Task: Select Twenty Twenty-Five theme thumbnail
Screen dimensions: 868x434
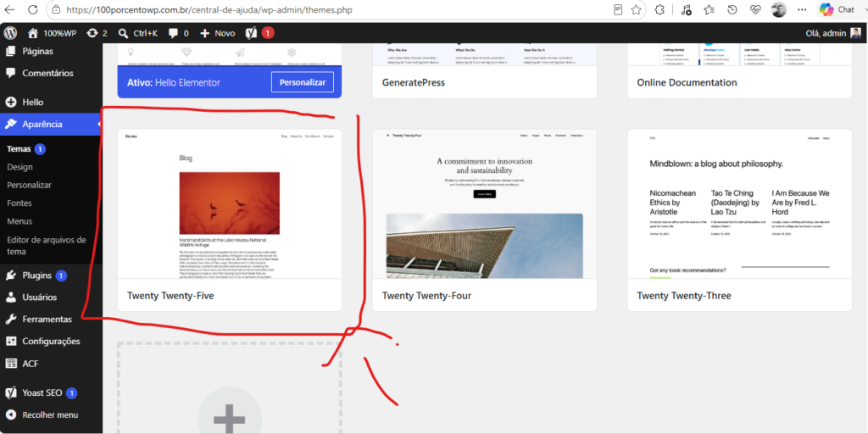Action: coord(229,203)
